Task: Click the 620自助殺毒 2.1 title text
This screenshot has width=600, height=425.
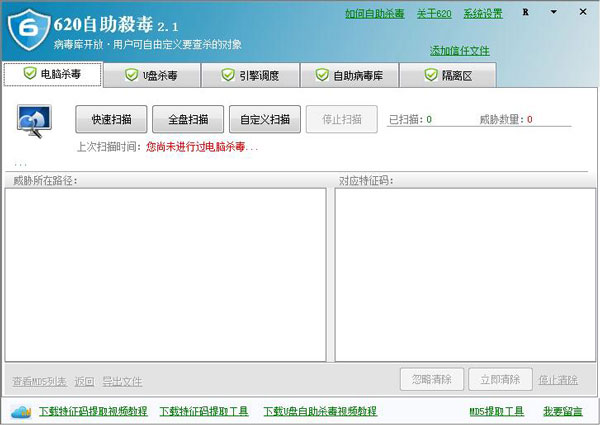Action: [x=116, y=25]
